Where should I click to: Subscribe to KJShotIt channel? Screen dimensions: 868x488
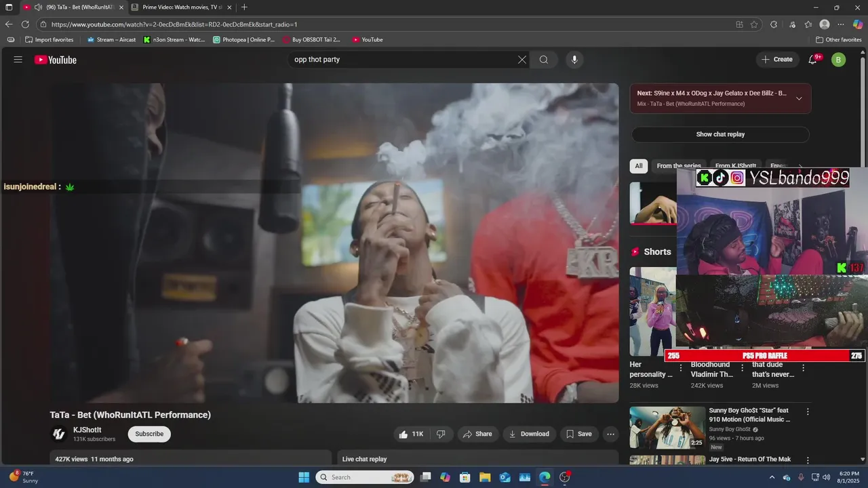tap(149, 434)
